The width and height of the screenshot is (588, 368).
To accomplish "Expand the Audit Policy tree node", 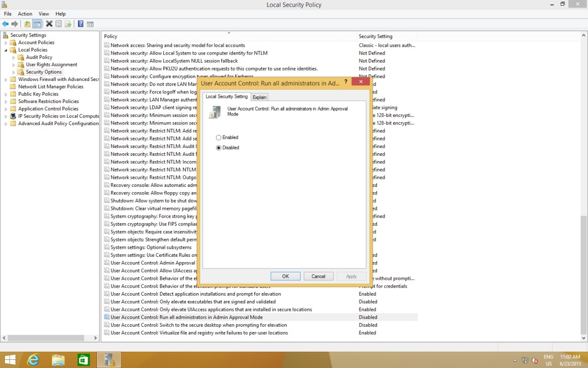I will (x=14, y=57).
